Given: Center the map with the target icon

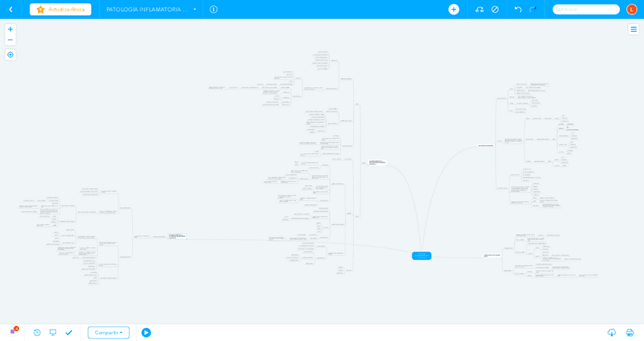Looking at the screenshot, I should [10, 55].
